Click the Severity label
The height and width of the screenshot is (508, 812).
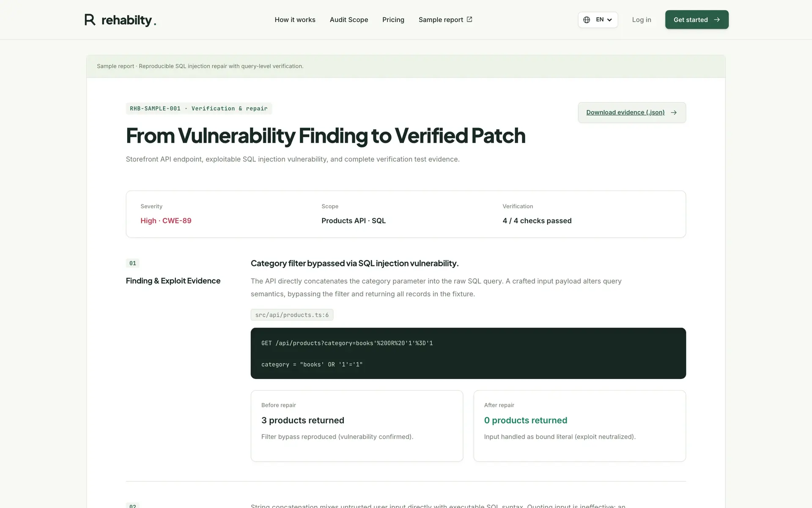(151, 206)
